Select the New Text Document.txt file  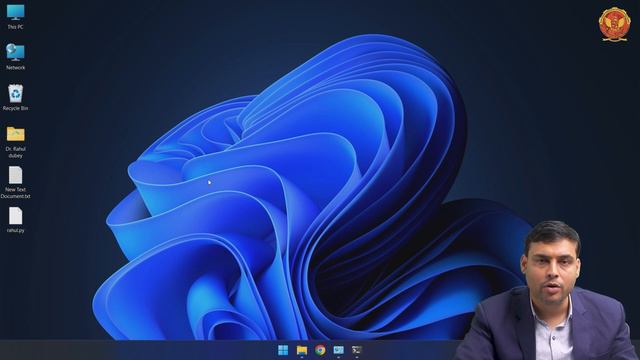(16, 182)
